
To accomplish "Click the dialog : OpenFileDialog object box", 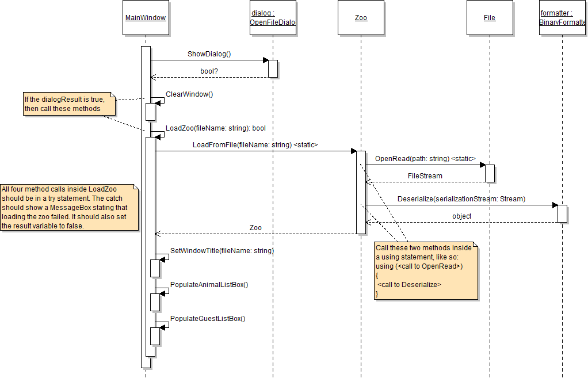I will (273, 18).
